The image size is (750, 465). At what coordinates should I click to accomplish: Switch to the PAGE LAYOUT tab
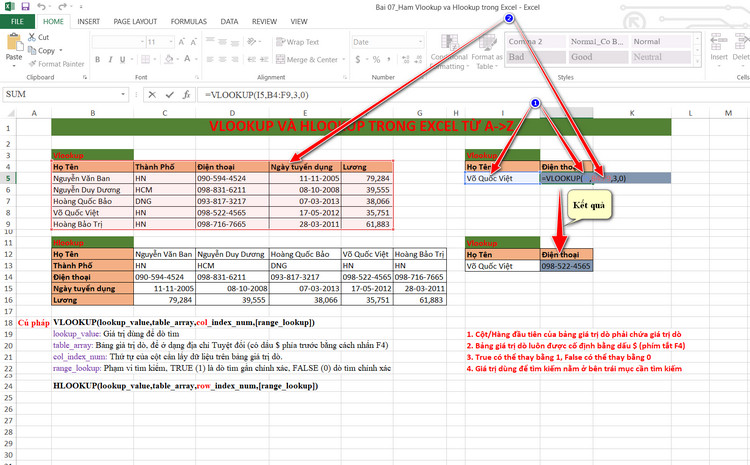click(135, 22)
